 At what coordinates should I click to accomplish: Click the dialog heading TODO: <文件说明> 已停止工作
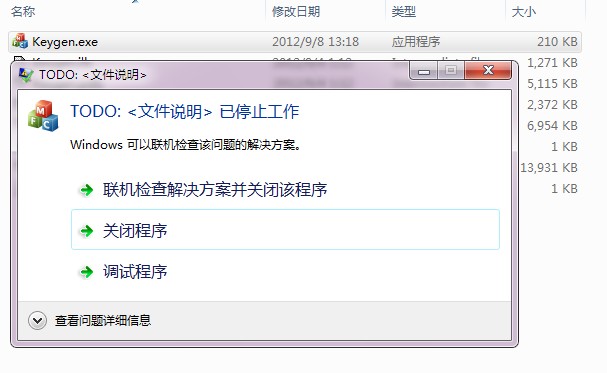(x=185, y=112)
